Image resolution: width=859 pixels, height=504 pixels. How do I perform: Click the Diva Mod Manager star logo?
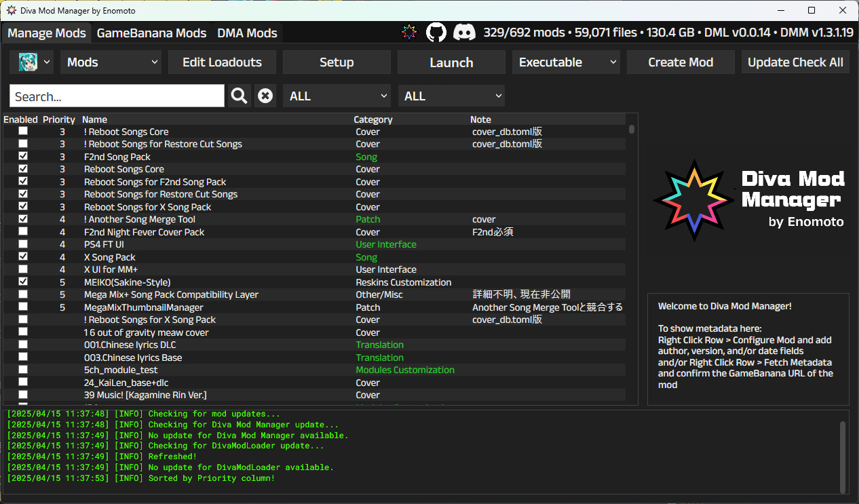coord(693,200)
